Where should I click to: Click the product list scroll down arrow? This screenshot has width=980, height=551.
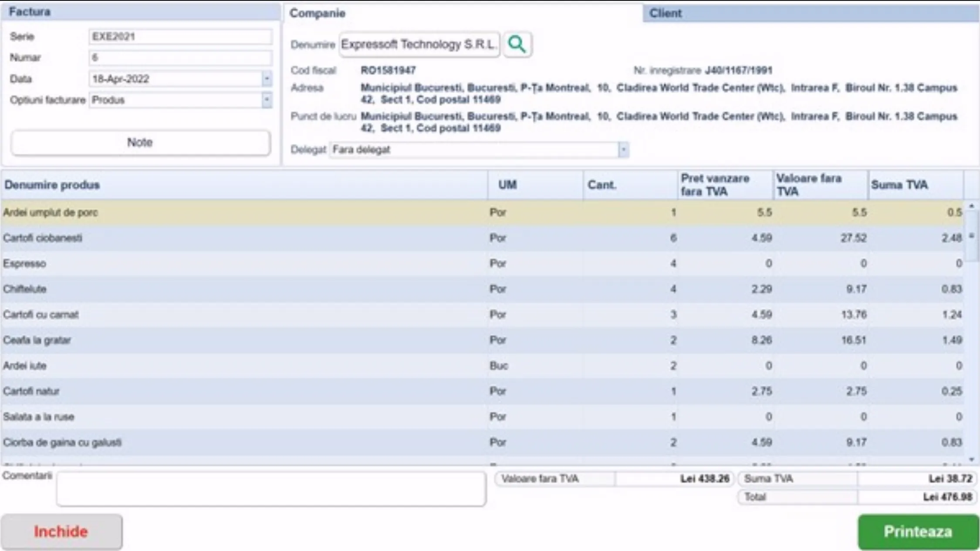point(971,460)
